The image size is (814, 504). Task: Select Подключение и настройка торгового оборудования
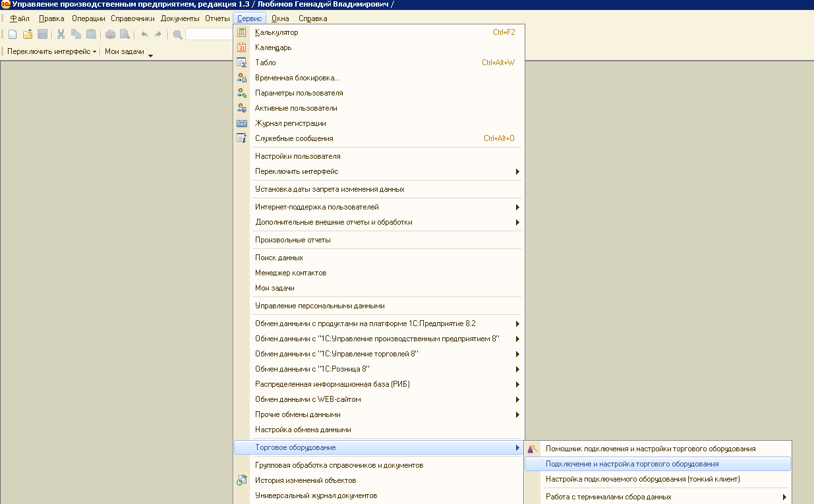[632, 464]
